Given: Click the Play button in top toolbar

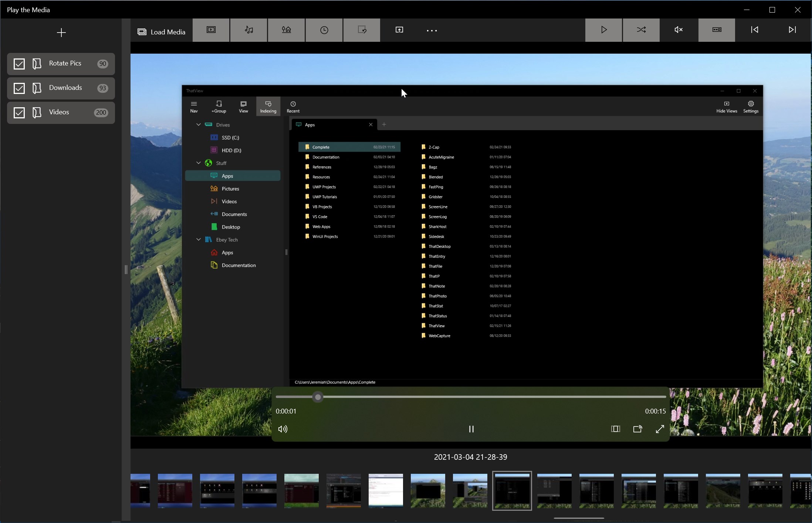Looking at the screenshot, I should pyautogui.click(x=604, y=30).
